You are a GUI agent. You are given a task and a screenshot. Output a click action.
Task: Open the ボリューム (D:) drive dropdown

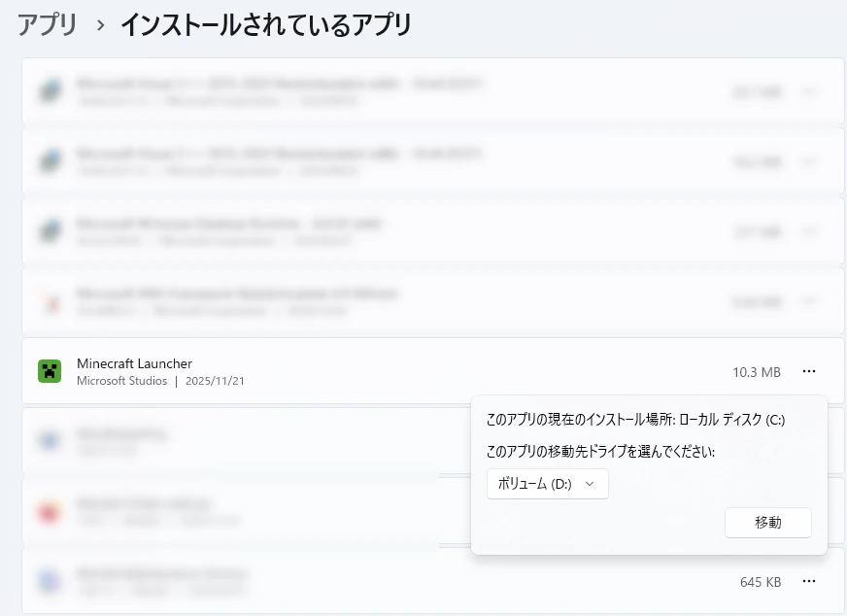pyautogui.click(x=547, y=483)
